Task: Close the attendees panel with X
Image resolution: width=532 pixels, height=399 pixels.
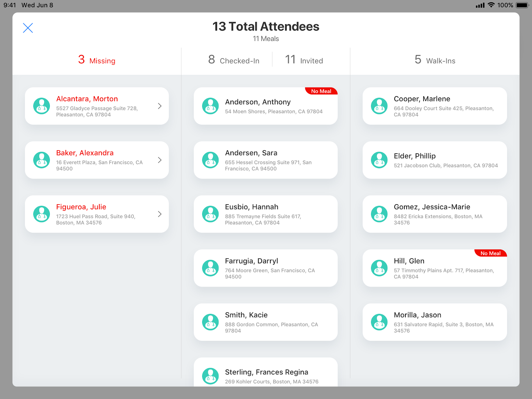Action: (x=28, y=28)
